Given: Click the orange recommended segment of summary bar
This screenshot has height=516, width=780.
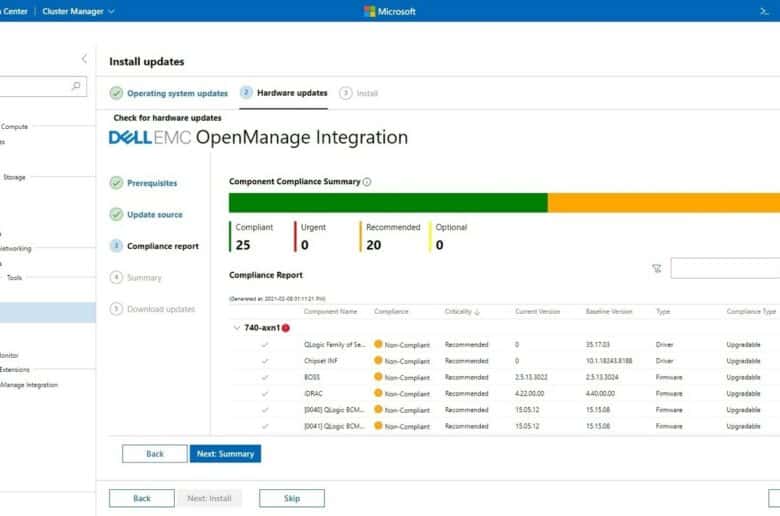Looking at the screenshot, I should (x=664, y=203).
